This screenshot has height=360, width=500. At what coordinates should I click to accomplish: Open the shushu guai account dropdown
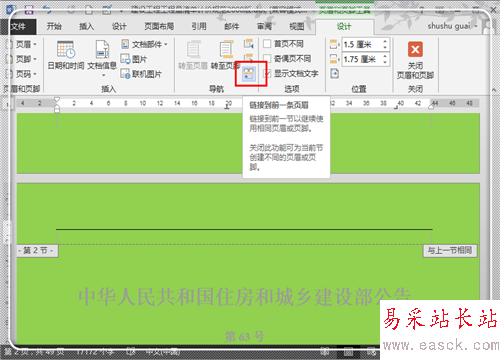(452, 26)
